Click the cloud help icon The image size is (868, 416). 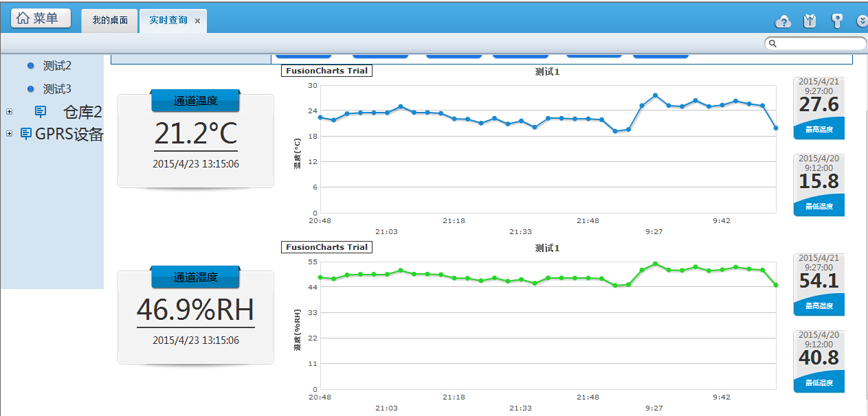(783, 21)
